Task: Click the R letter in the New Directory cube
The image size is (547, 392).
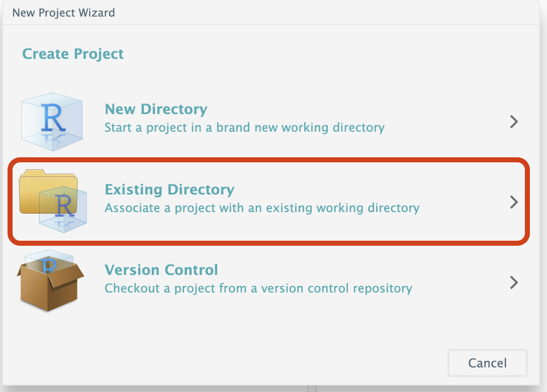Action: pos(53,117)
